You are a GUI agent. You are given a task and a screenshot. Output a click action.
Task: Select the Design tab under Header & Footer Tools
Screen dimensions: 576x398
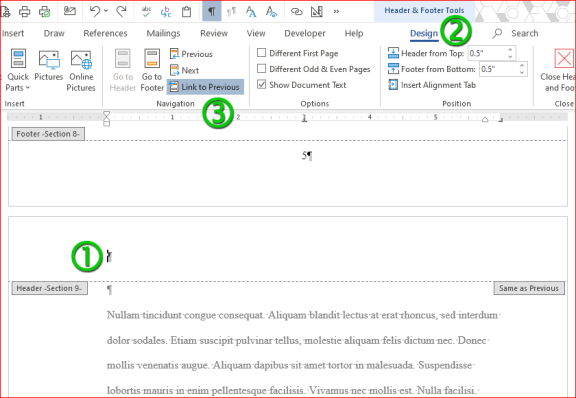tap(424, 34)
